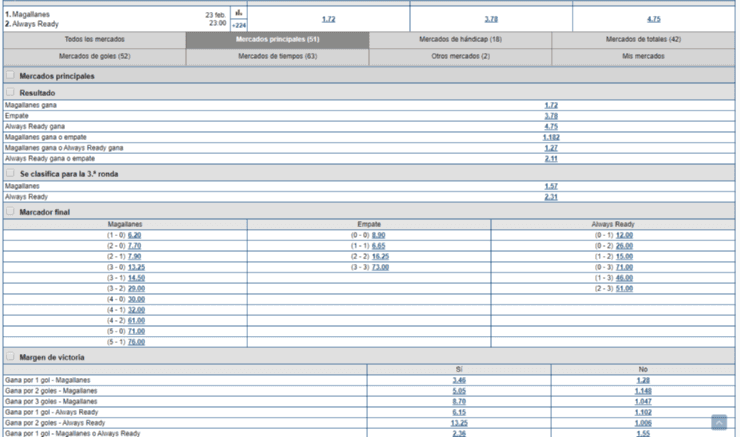The height and width of the screenshot is (437, 740).
Task: Toggle the Resultado section checkbox
Action: [x=10, y=92]
